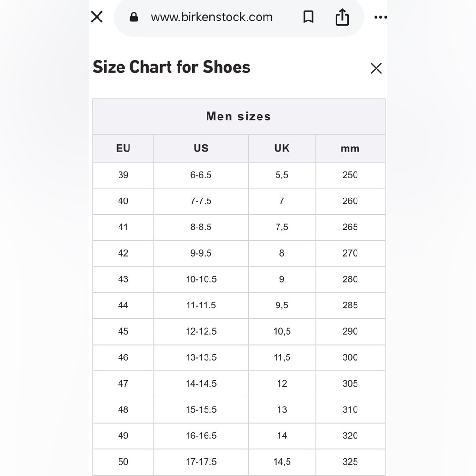The height and width of the screenshot is (476, 476).
Task: Select the 285 mm cell
Action: tap(350, 306)
